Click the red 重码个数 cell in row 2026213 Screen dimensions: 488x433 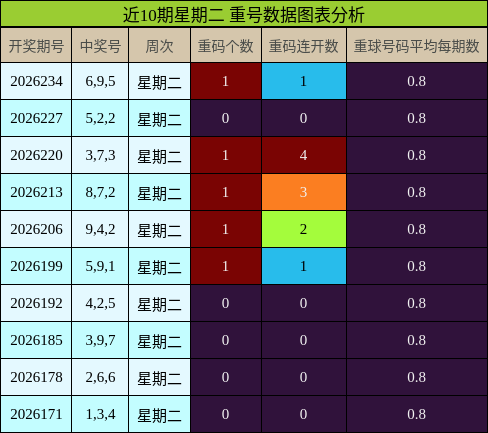(226, 192)
